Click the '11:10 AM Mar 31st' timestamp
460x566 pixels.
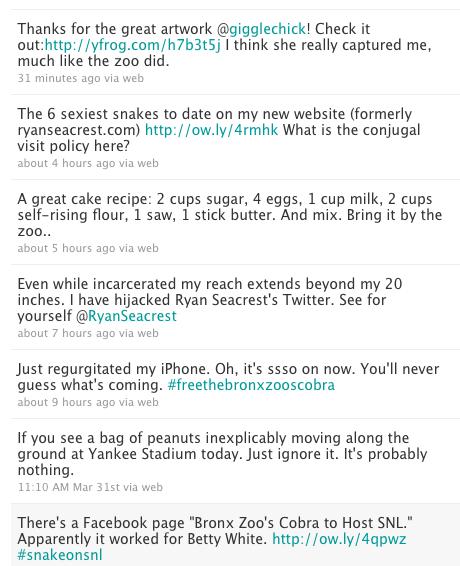tap(69, 487)
